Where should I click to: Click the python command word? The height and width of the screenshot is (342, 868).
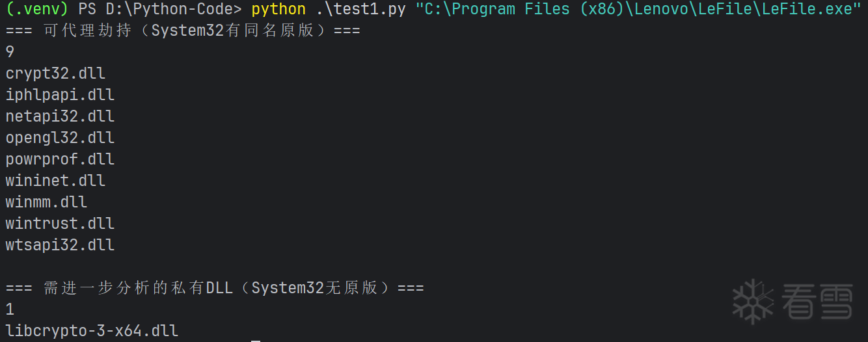(278, 10)
